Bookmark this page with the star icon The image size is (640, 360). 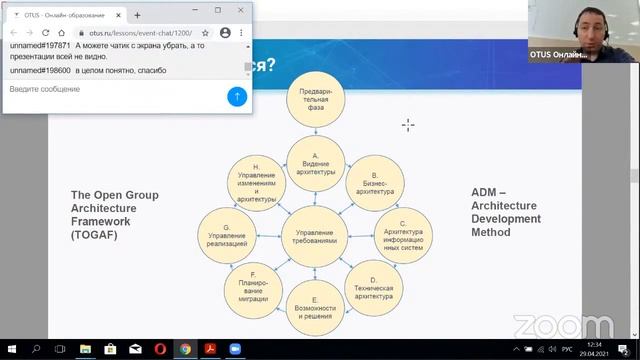pos(205,33)
